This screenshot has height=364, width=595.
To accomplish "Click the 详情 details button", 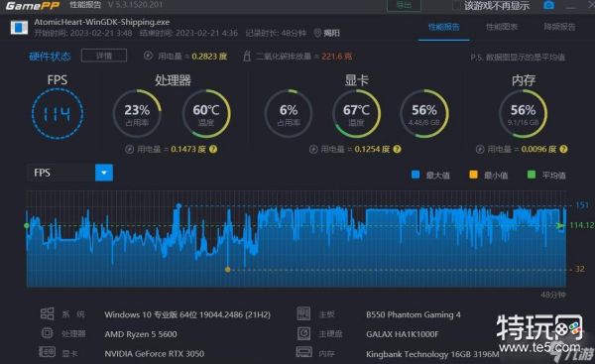I will pos(104,56).
